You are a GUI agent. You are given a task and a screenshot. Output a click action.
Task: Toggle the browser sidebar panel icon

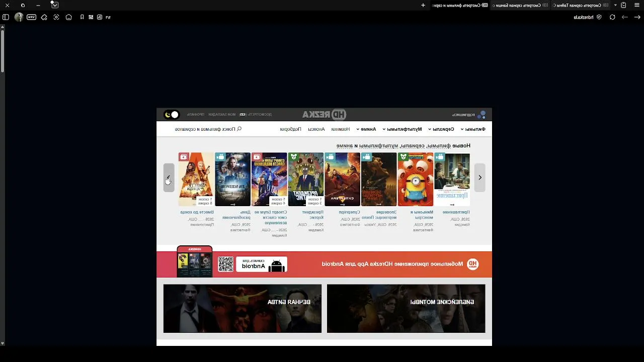[x=6, y=17]
